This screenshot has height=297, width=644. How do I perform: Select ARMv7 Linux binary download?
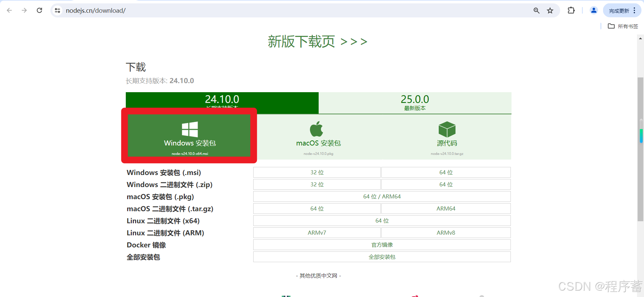(x=317, y=233)
